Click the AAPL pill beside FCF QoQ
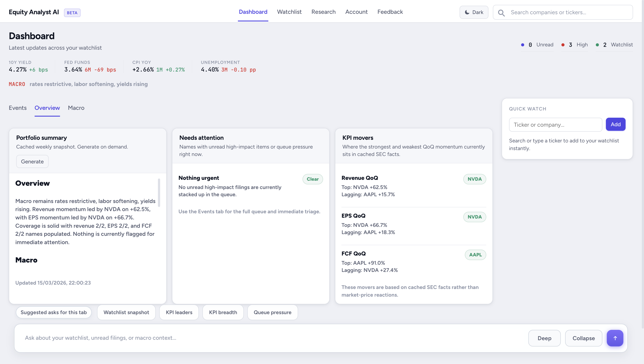This screenshot has height=364, width=644. click(x=475, y=254)
